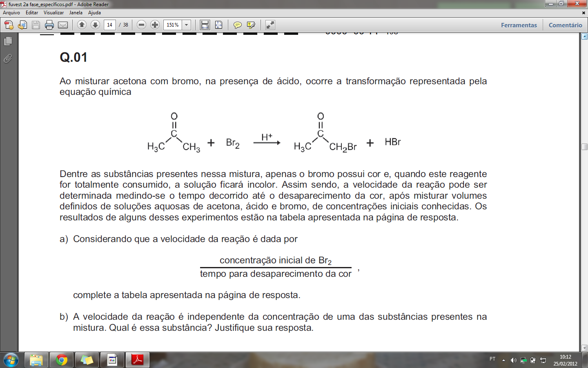Screen dimensions: 588x368
Task: Click 'tempo para desaparecimento da cor' text
Action: pyautogui.click(x=276, y=274)
